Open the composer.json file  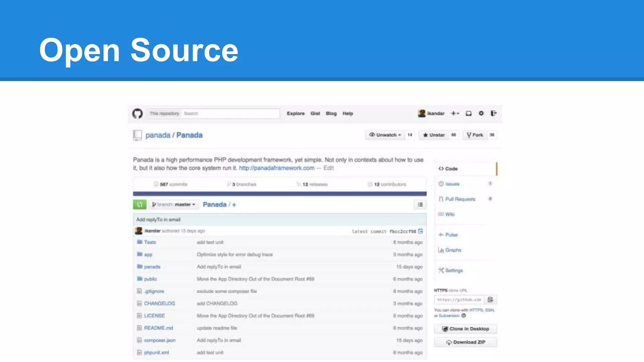[x=160, y=340]
